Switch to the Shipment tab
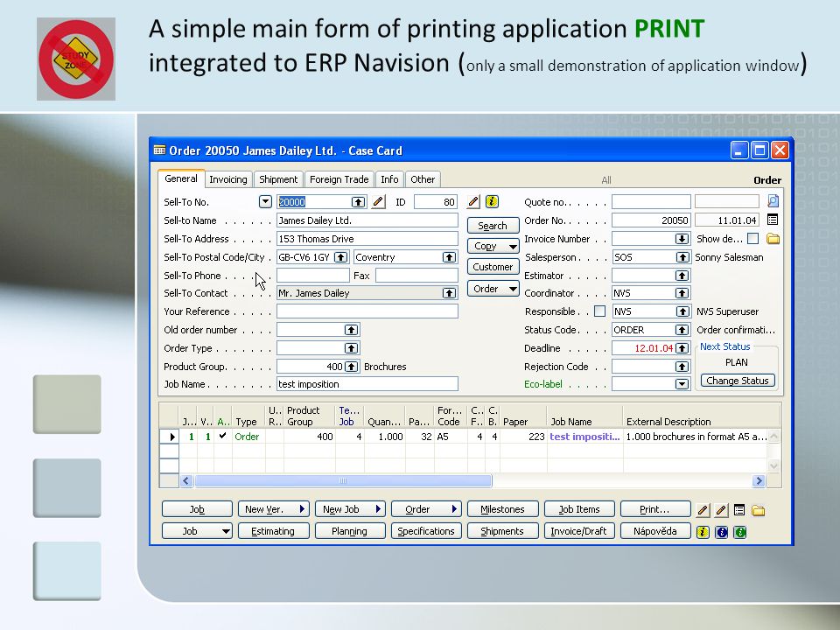840x630 pixels. coord(278,179)
